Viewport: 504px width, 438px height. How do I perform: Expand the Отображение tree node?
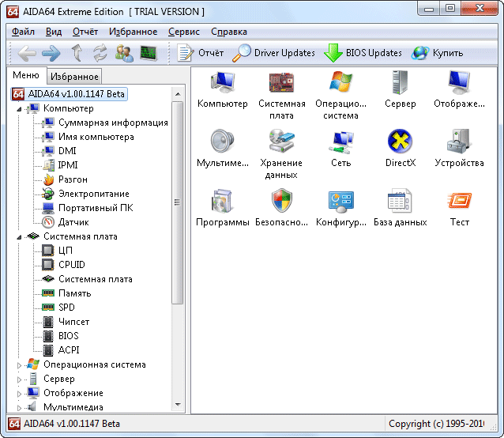(x=19, y=394)
